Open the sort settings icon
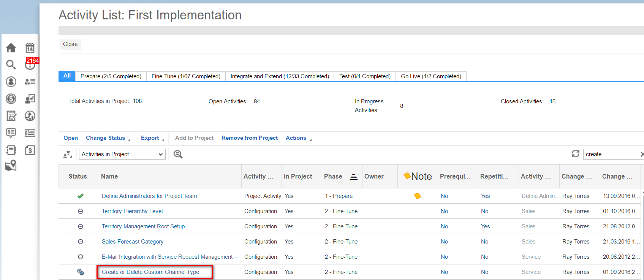The image size is (644, 280). coord(68,154)
